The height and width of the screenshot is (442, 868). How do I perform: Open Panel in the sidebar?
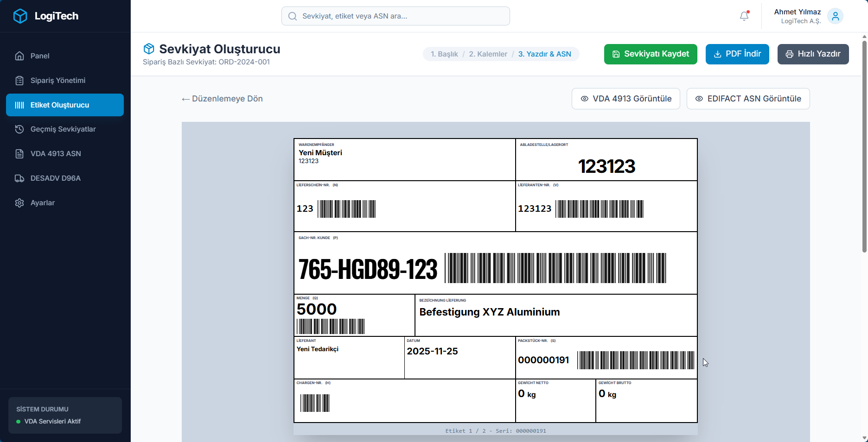(x=65, y=56)
